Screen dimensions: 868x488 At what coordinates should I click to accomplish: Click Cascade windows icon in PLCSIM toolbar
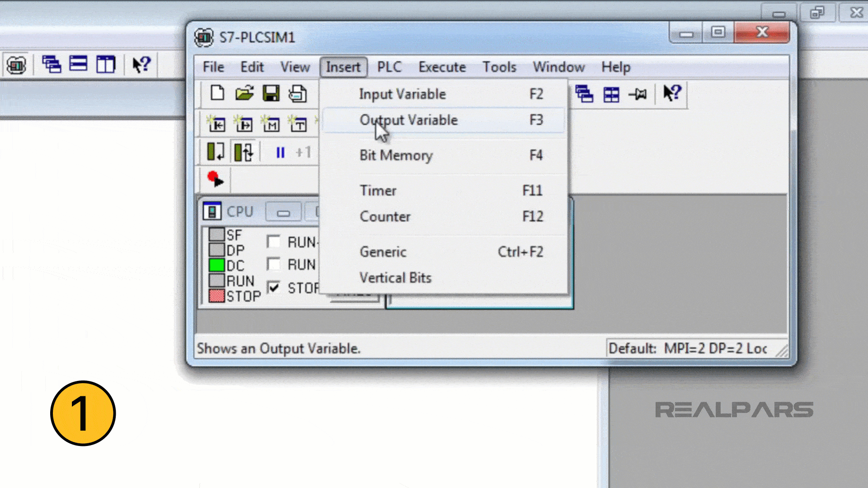coord(584,94)
